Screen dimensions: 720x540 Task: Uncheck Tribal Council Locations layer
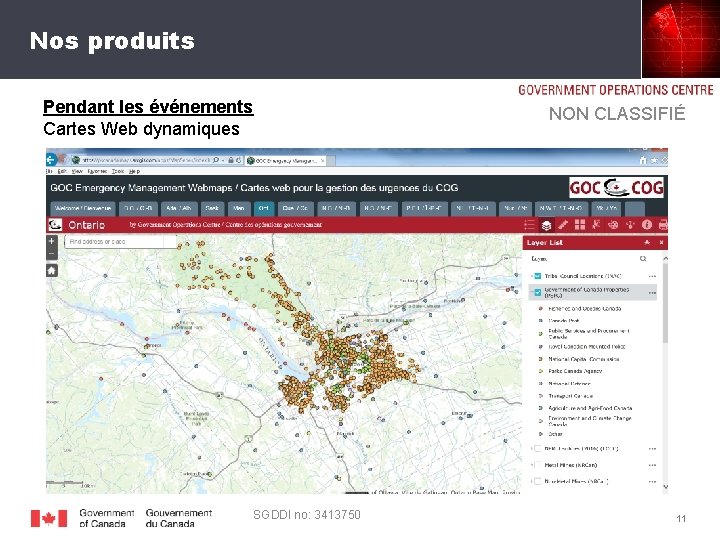tap(538, 276)
